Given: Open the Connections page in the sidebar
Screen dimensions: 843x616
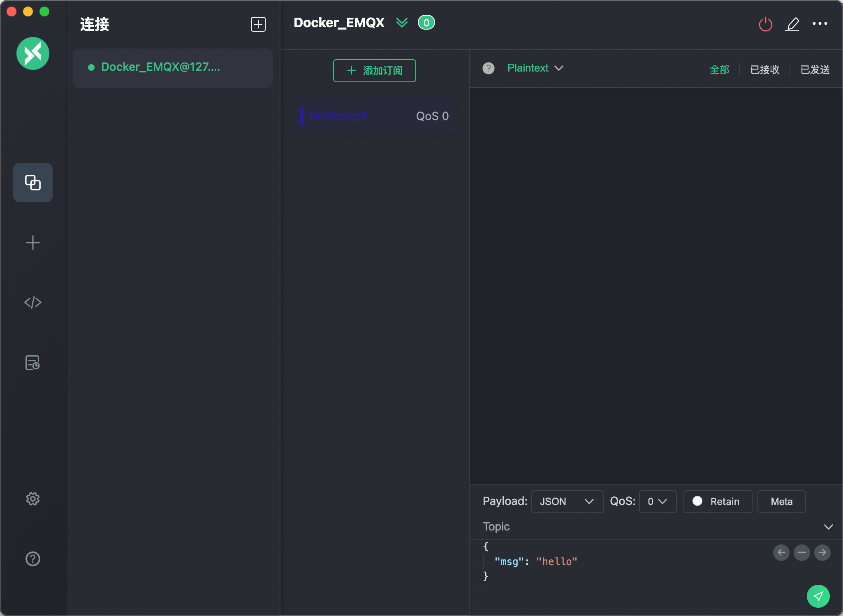Looking at the screenshot, I should point(33,183).
